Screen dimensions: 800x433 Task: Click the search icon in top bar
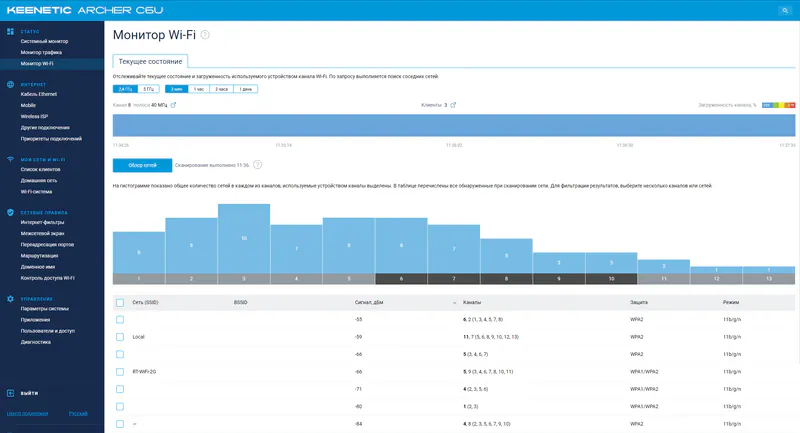coord(785,10)
